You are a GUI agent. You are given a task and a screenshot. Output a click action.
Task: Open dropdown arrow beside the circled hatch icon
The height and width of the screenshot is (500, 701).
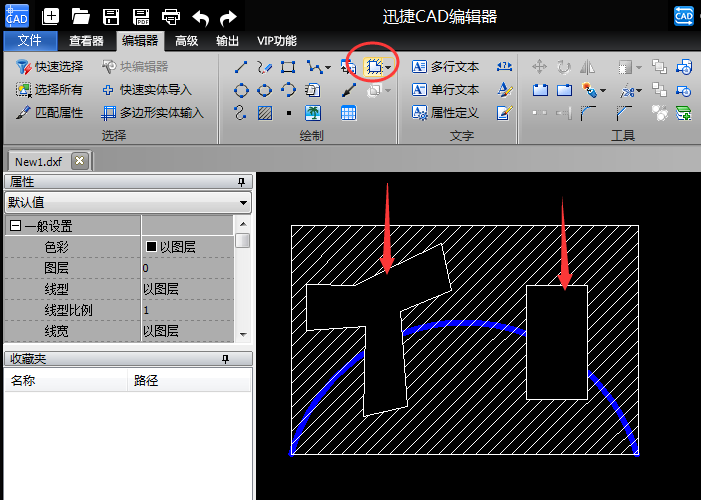(x=388, y=68)
